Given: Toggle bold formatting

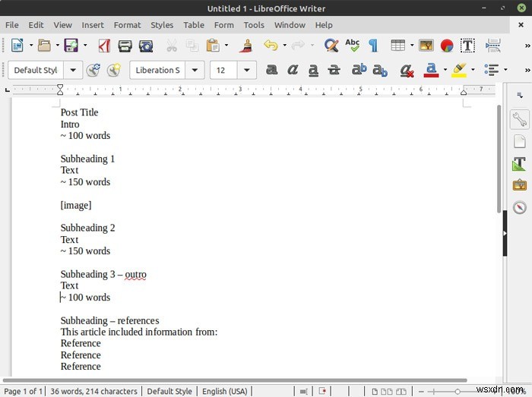Looking at the screenshot, I should tap(272, 70).
